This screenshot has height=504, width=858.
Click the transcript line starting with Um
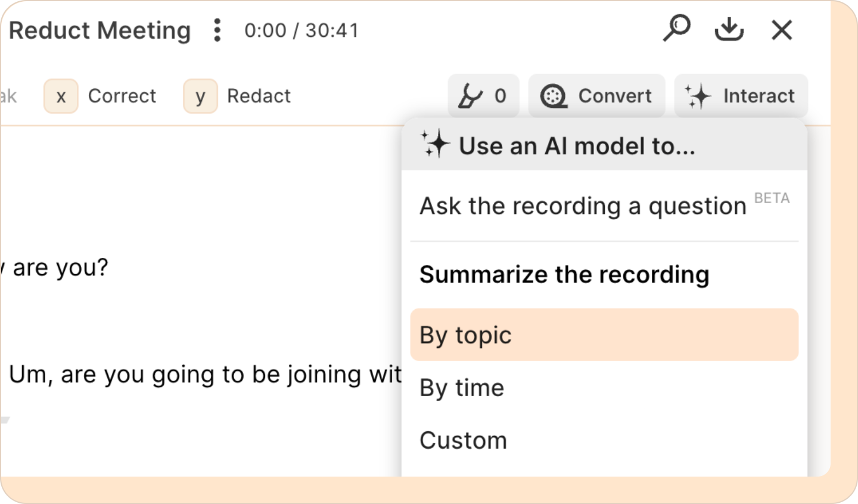point(206,375)
